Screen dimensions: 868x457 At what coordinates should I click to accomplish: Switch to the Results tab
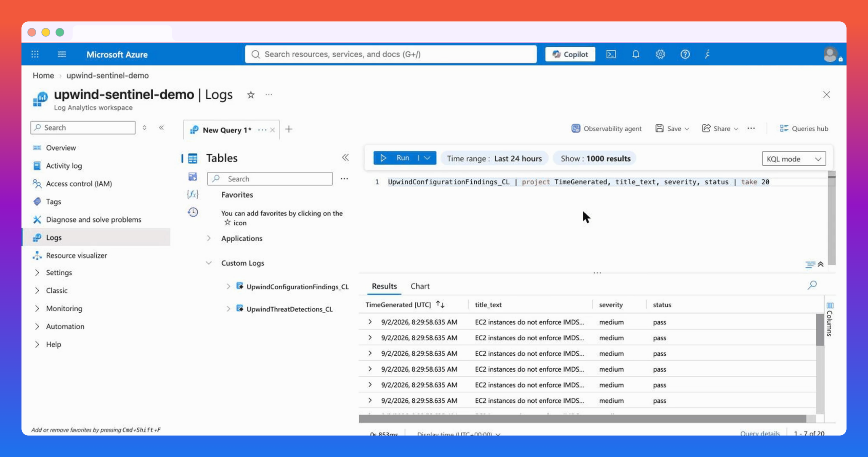click(x=384, y=286)
